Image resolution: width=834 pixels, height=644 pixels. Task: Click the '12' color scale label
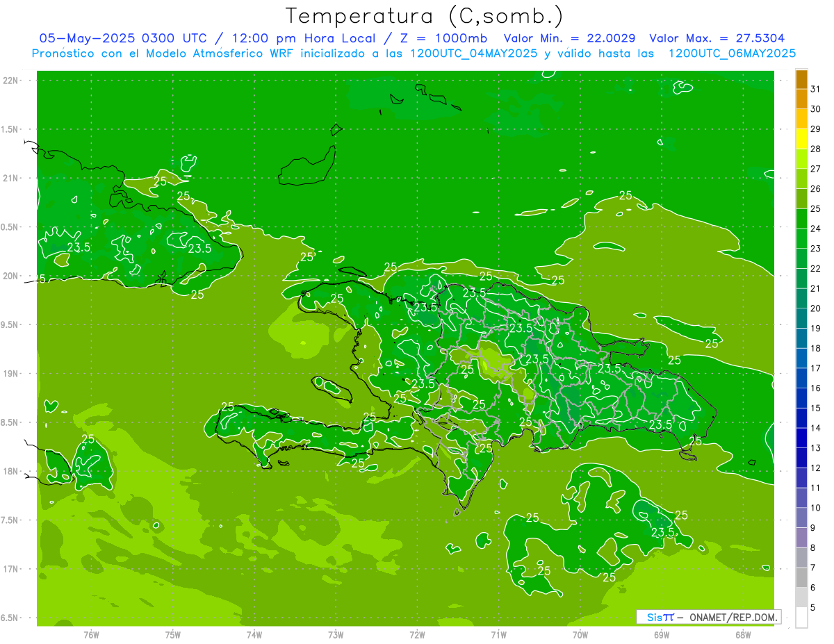point(816,468)
